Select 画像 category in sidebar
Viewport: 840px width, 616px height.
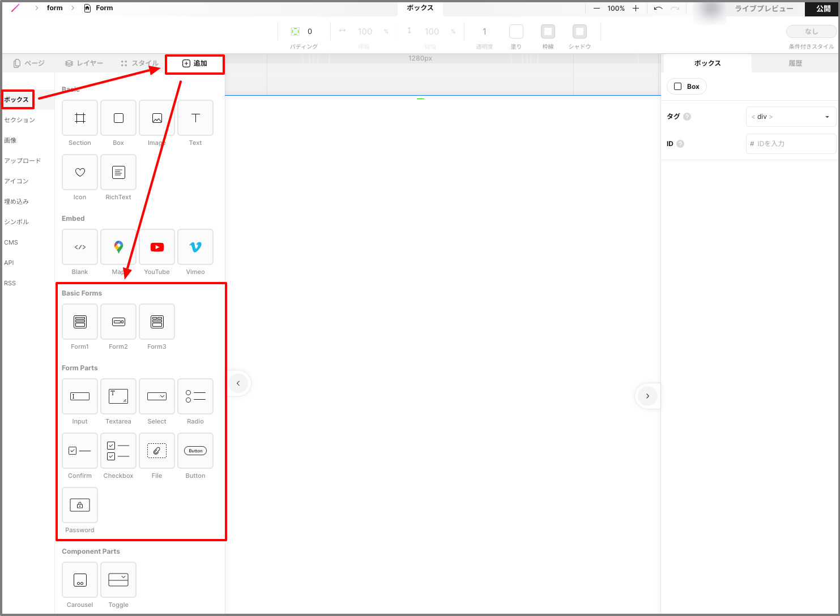[10, 140]
